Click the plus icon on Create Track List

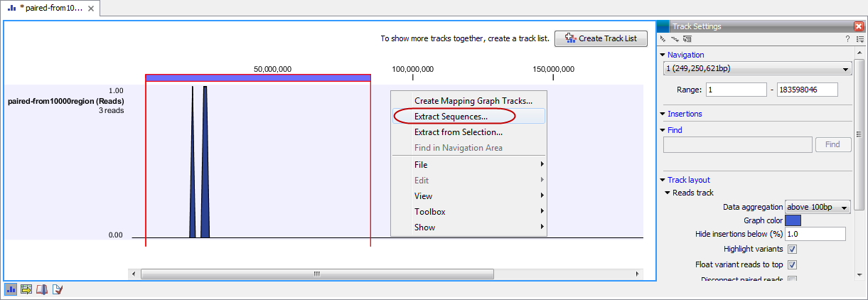tap(569, 38)
